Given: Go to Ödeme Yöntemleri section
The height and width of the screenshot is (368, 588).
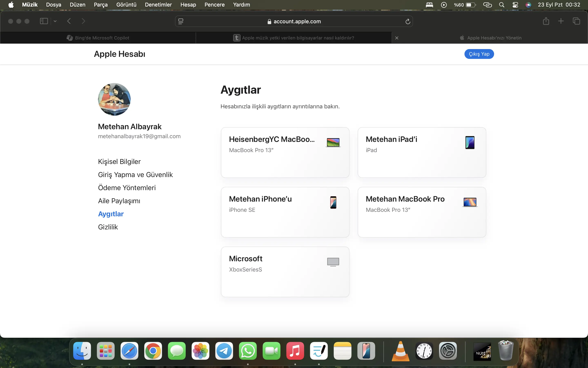Looking at the screenshot, I should point(127,188).
